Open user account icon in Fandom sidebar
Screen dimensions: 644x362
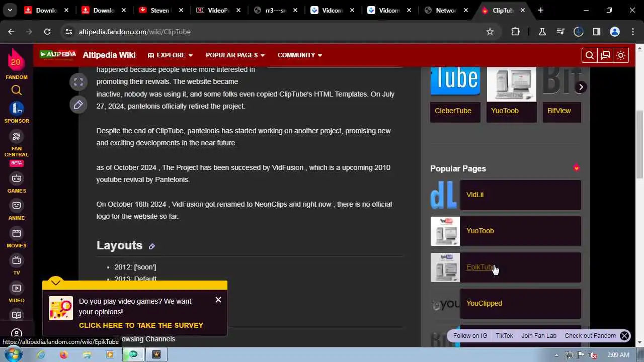(x=17, y=333)
